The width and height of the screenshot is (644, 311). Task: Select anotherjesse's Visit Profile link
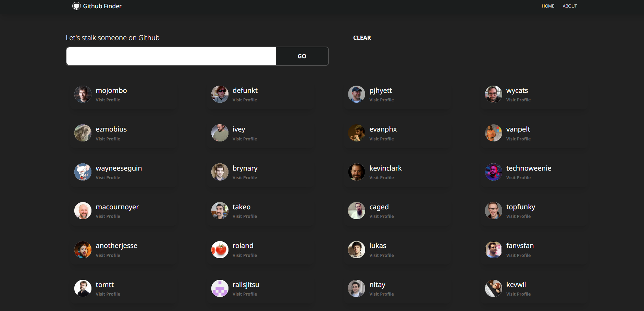[x=108, y=256]
